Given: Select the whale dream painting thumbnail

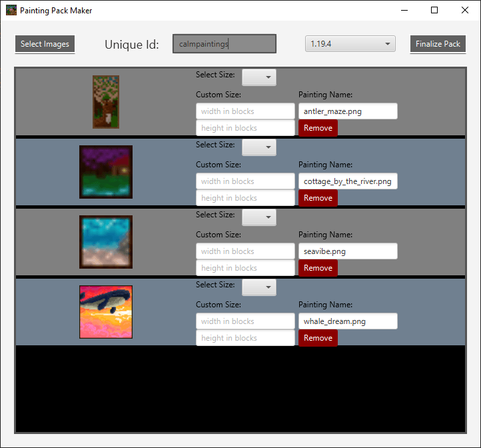Looking at the screenshot, I should click(106, 312).
